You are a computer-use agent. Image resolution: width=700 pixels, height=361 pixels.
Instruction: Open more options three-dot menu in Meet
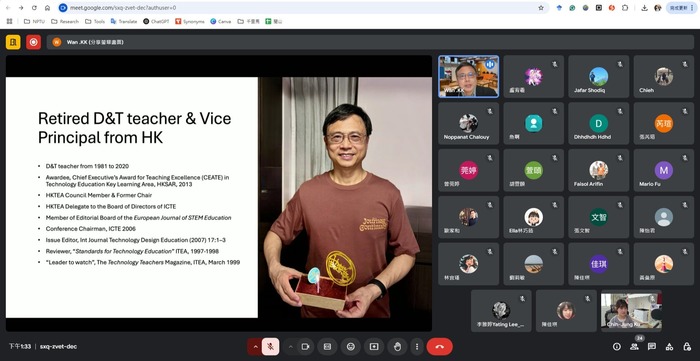pyautogui.click(x=417, y=347)
